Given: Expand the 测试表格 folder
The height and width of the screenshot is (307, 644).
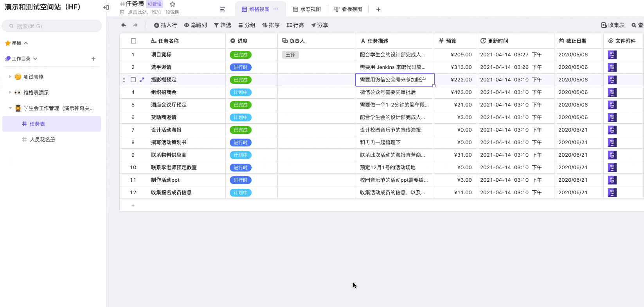Looking at the screenshot, I should 10,77.
